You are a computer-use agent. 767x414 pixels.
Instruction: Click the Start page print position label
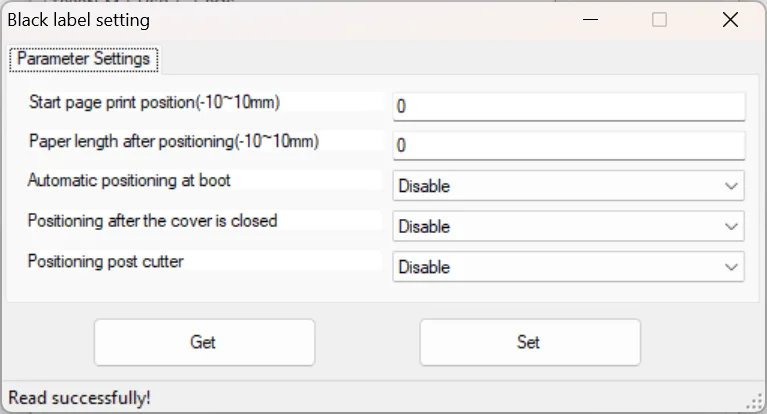tap(154, 102)
